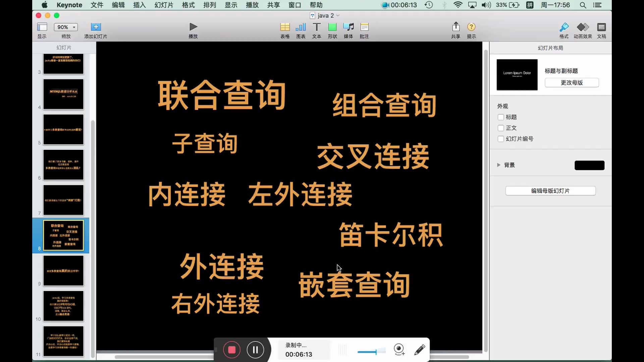This screenshot has width=644, height=362.
Task: Open the 文稿 document inspector
Action: click(601, 27)
